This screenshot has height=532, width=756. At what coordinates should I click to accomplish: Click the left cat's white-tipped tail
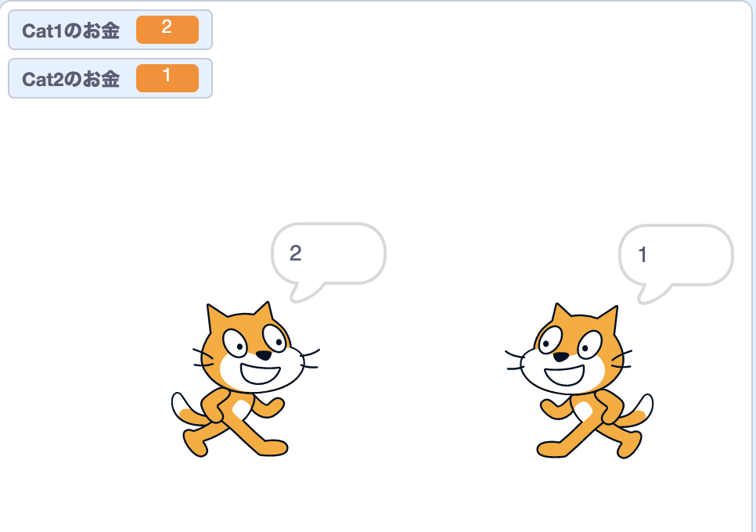click(x=188, y=410)
